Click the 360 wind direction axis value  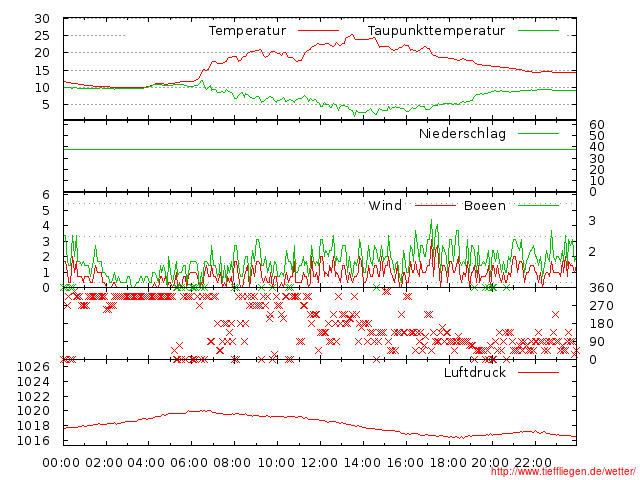(x=601, y=288)
